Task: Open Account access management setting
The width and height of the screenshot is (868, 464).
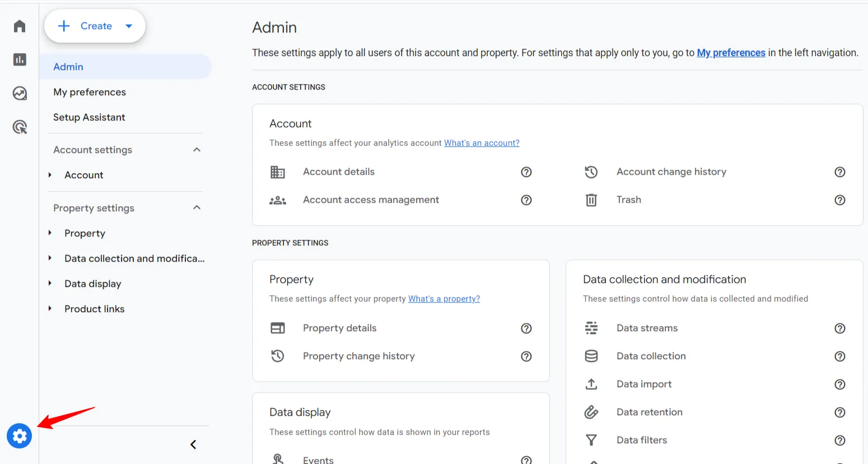Action: (371, 200)
